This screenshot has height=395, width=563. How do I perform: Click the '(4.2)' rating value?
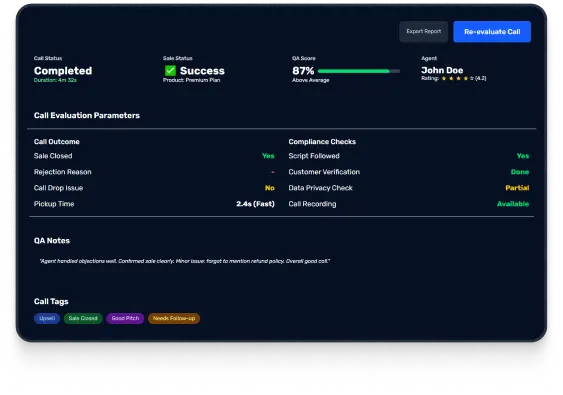(480, 78)
